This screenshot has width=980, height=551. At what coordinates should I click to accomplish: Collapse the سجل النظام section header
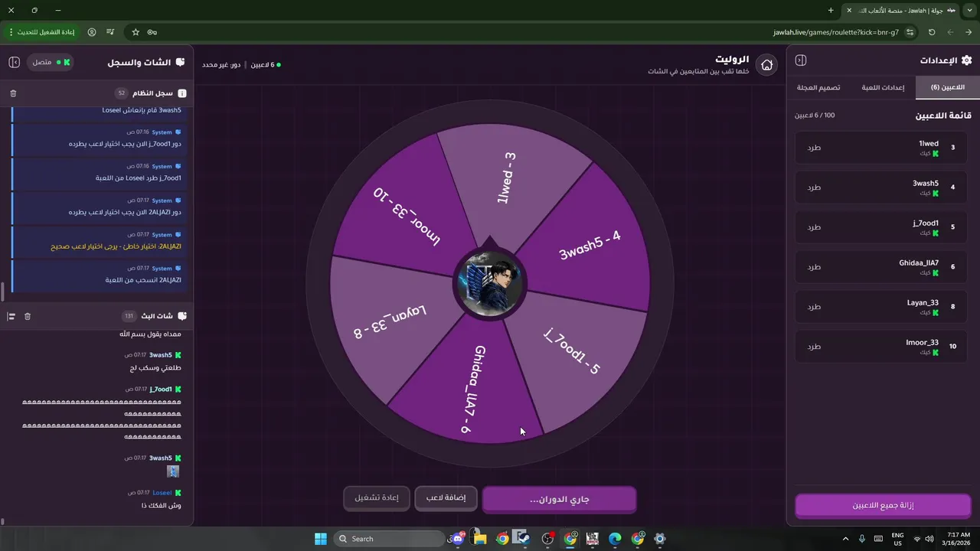96,93
